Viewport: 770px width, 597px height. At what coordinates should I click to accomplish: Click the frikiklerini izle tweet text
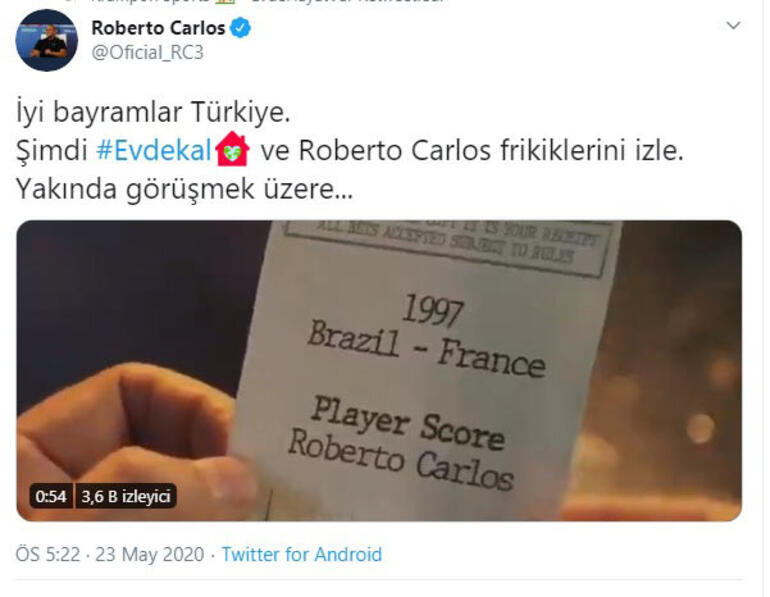592,150
